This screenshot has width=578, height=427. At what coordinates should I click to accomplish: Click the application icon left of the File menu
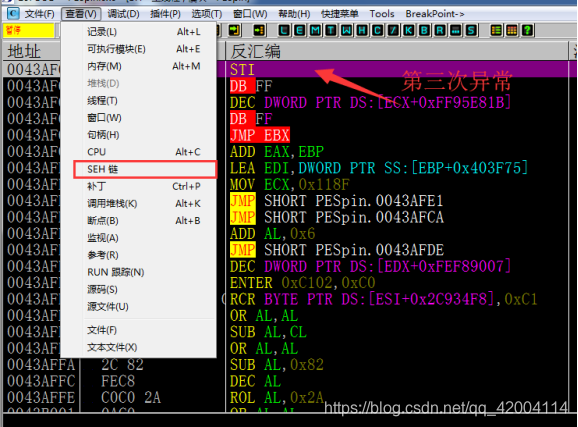[13, 14]
